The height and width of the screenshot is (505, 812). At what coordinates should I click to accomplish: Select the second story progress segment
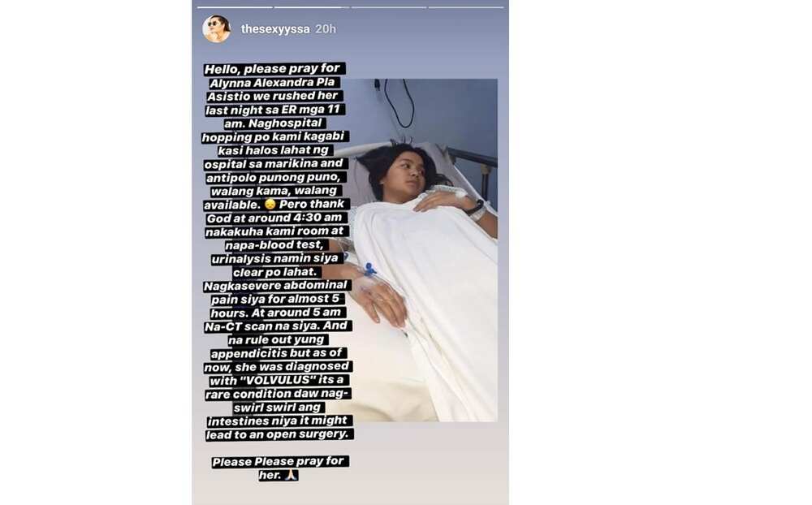[312, 7]
